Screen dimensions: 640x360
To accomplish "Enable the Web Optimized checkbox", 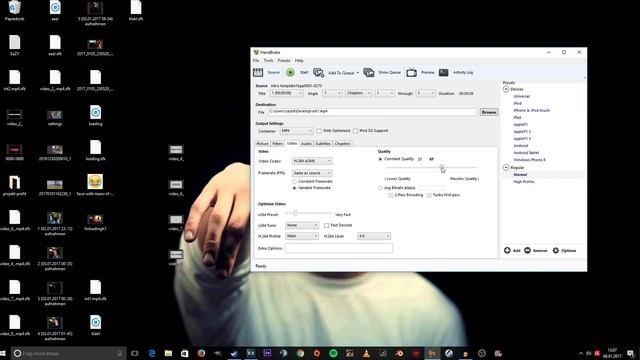I will pos(319,131).
